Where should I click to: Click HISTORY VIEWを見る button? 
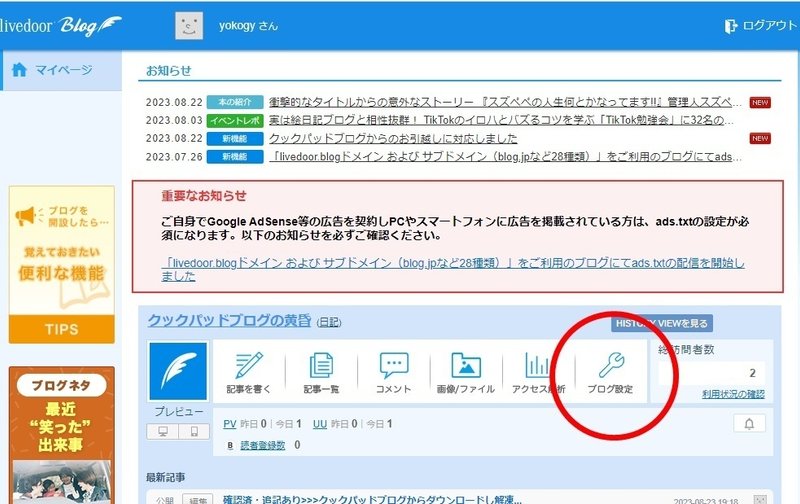tap(662, 323)
